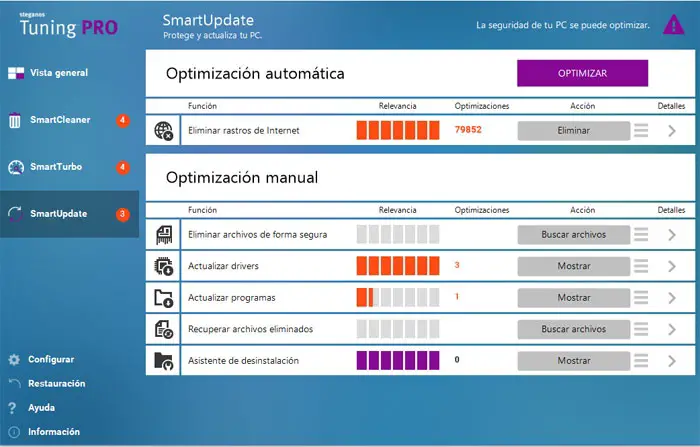Click Mostrar button for Actualizar drivers

coord(574,266)
